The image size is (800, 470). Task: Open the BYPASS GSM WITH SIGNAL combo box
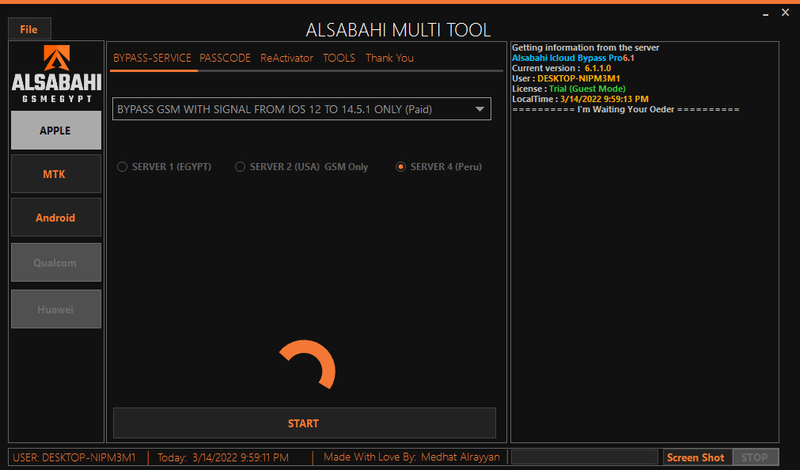click(x=302, y=109)
